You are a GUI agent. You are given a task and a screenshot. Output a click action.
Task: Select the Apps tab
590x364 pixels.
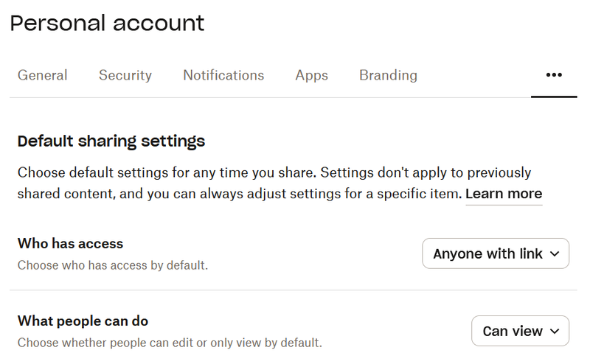pyautogui.click(x=311, y=75)
